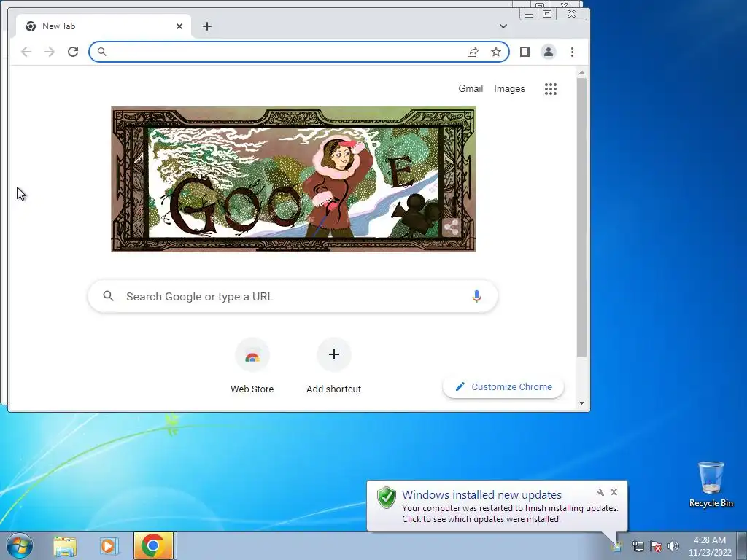Click the Customize Chrome button
Screen dimensions: 747x560
tap(503, 386)
